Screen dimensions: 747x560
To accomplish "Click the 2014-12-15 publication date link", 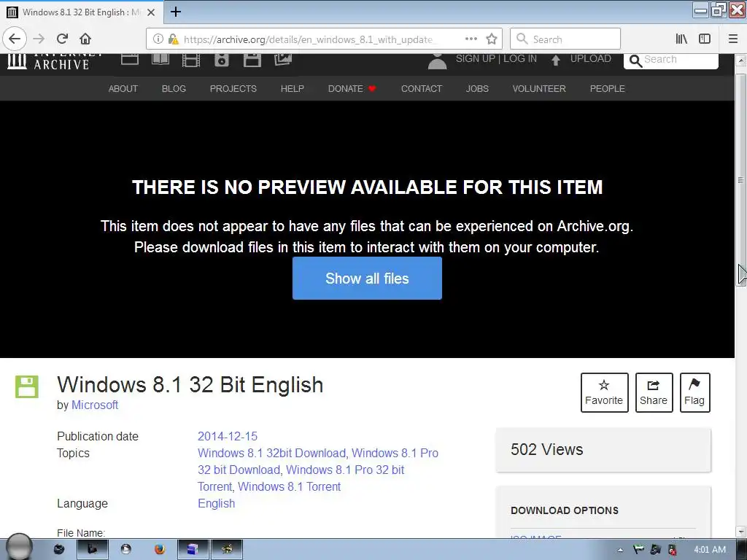I will point(228,436).
